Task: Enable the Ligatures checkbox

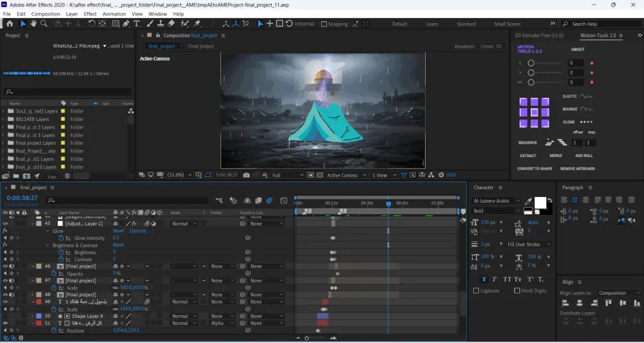Action: click(x=477, y=291)
